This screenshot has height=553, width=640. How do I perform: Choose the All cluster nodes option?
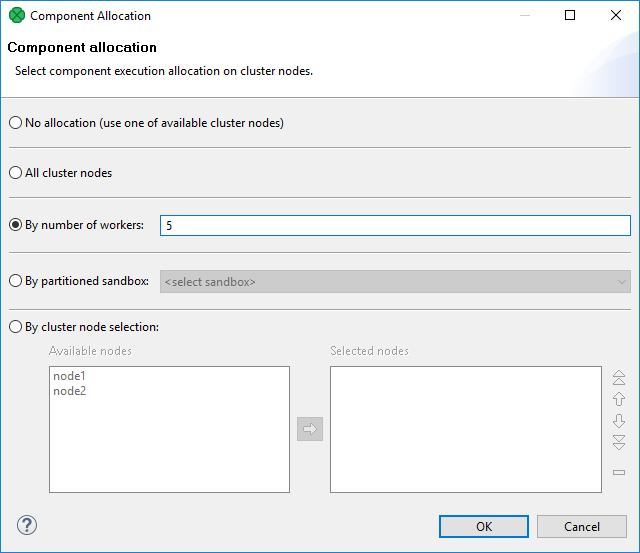coord(15,173)
